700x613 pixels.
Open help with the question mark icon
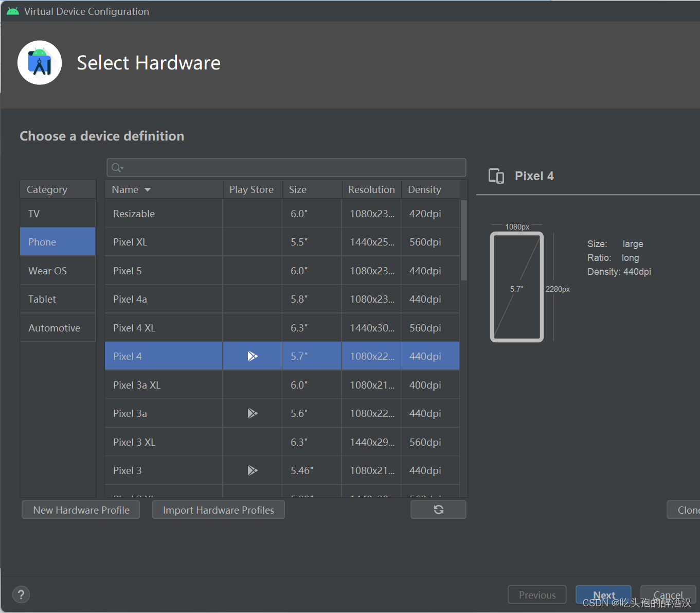click(x=21, y=595)
